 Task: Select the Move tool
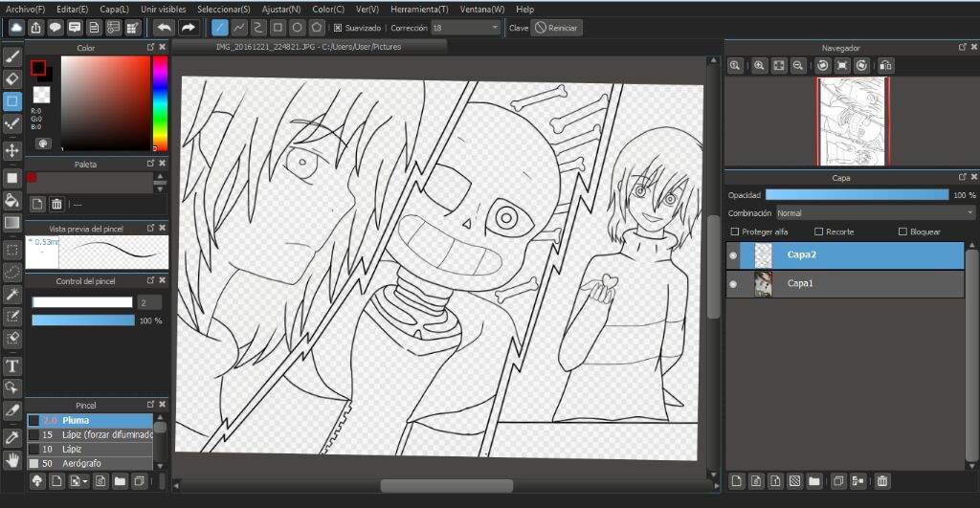click(11, 150)
